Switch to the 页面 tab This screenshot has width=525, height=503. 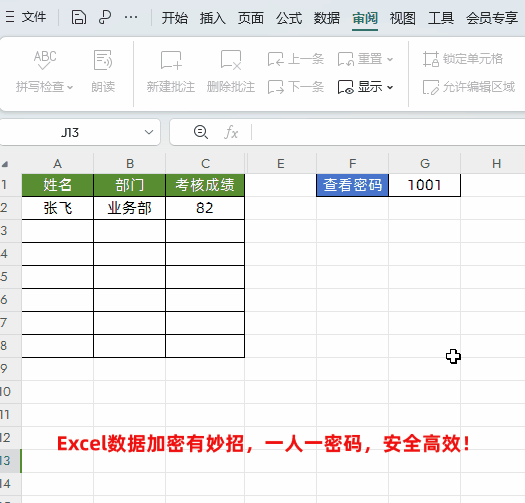[250, 18]
